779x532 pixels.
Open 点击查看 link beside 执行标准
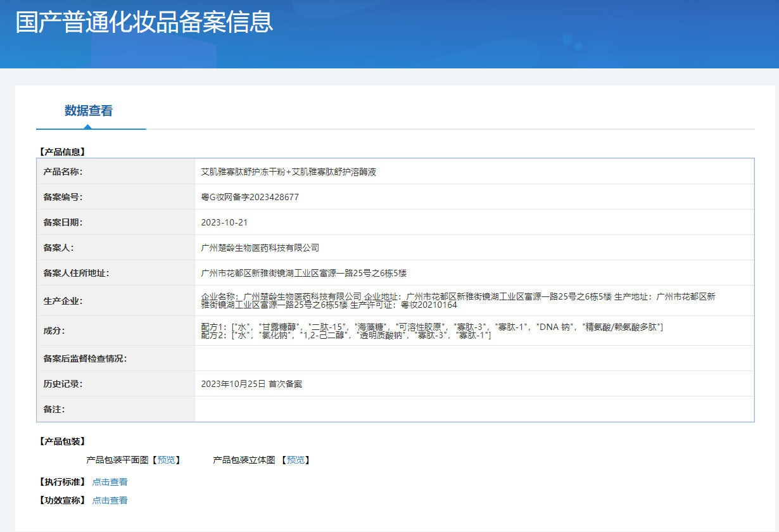[x=110, y=482]
